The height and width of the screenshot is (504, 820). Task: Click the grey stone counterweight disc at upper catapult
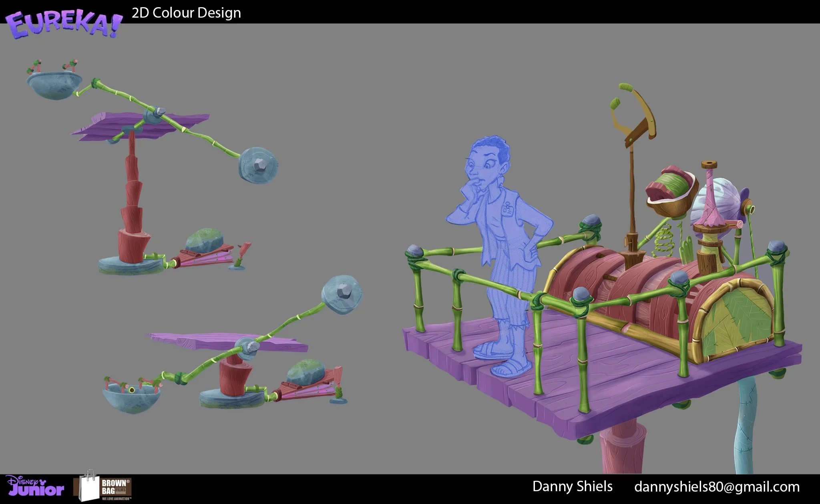pyautogui.click(x=258, y=165)
